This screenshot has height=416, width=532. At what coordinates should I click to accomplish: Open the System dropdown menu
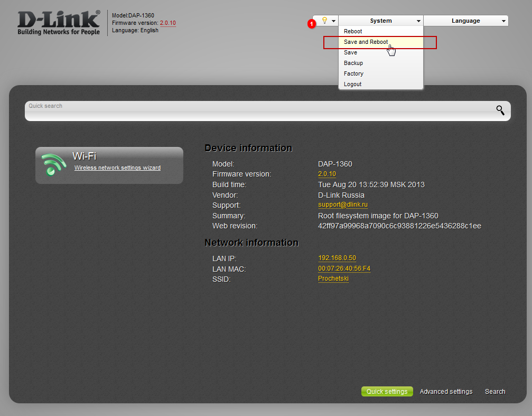[380, 21]
